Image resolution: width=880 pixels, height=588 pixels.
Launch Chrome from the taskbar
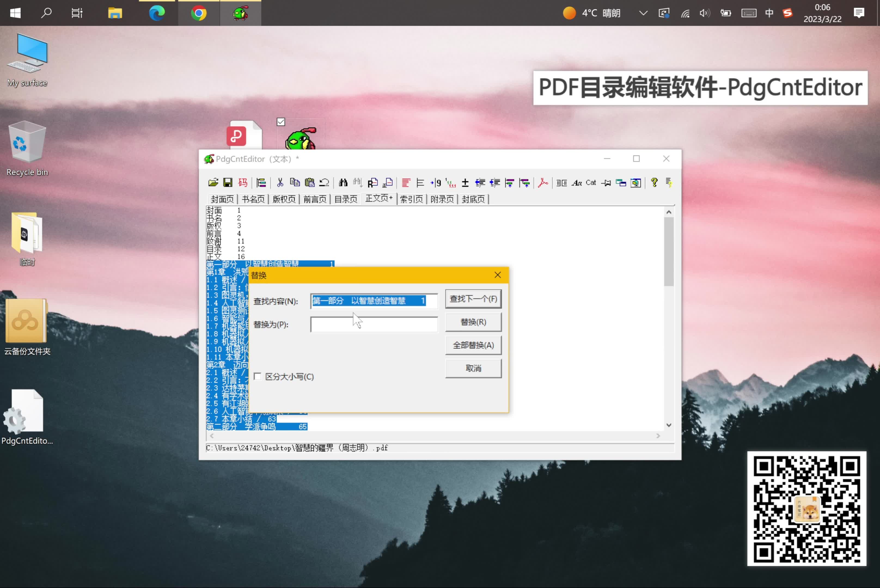tap(198, 13)
